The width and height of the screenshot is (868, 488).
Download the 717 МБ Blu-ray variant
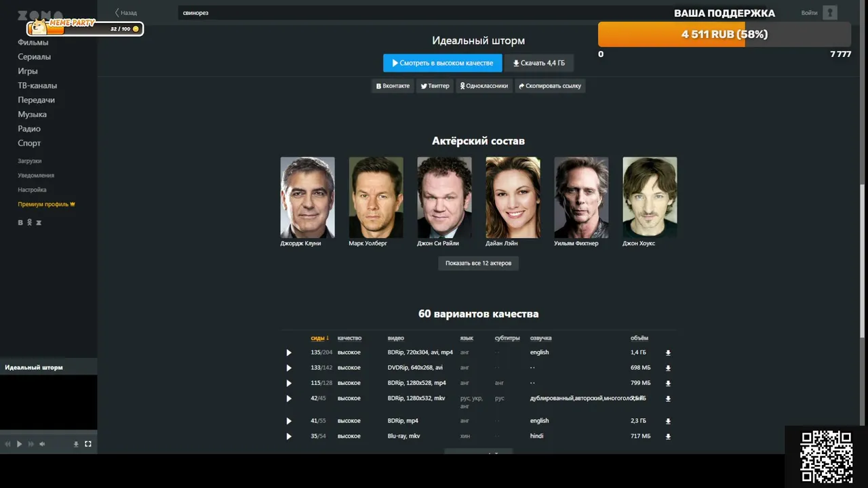click(668, 436)
